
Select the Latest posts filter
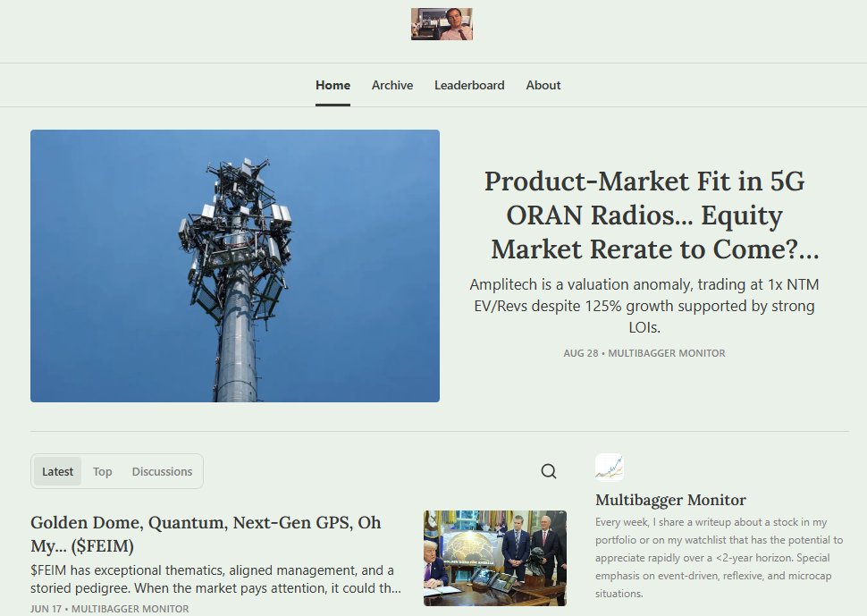tap(57, 471)
